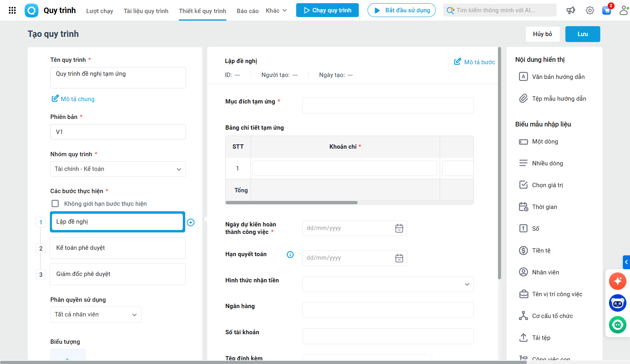Click the Lưu save button
The width and height of the screenshot is (630, 364).
(x=582, y=34)
